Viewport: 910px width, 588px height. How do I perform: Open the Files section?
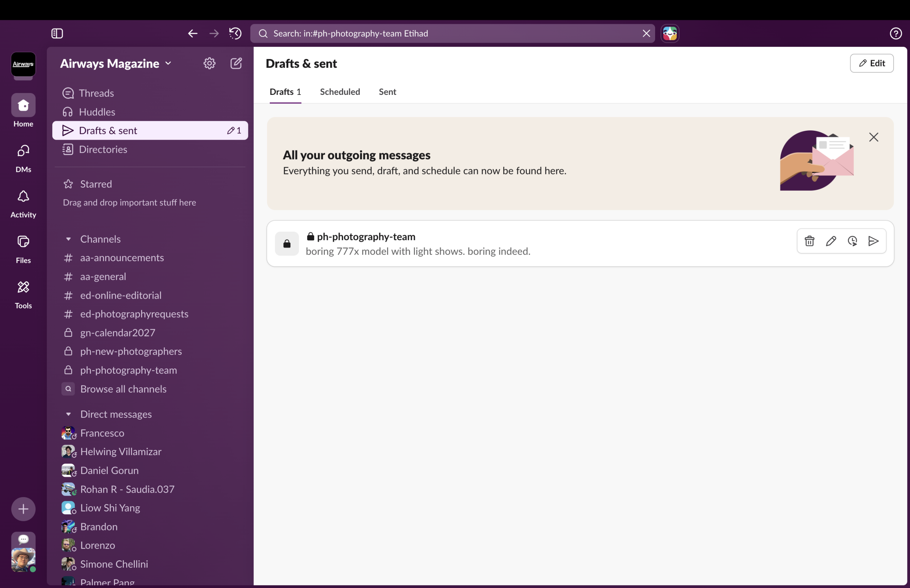coord(23,249)
